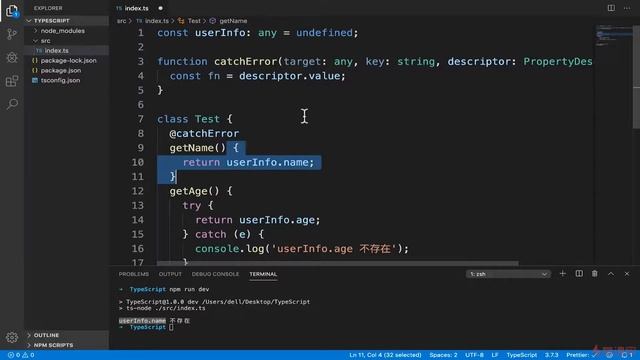Kill terminal with trash icon

pyautogui.click(x=595, y=274)
